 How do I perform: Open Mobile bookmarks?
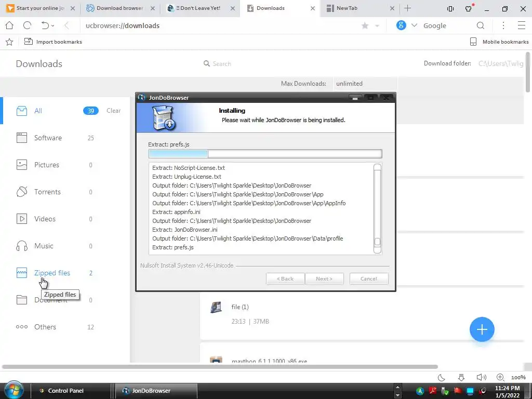499,42
